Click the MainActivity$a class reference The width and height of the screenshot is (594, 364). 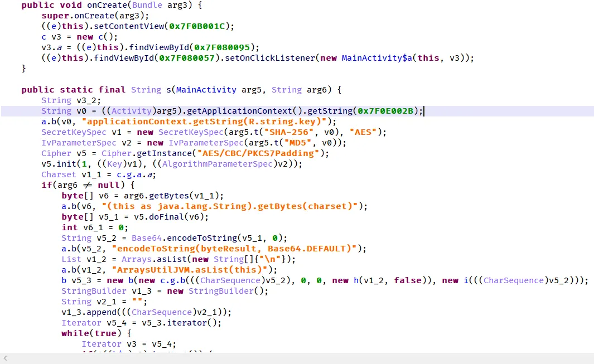pyautogui.click(x=377, y=58)
